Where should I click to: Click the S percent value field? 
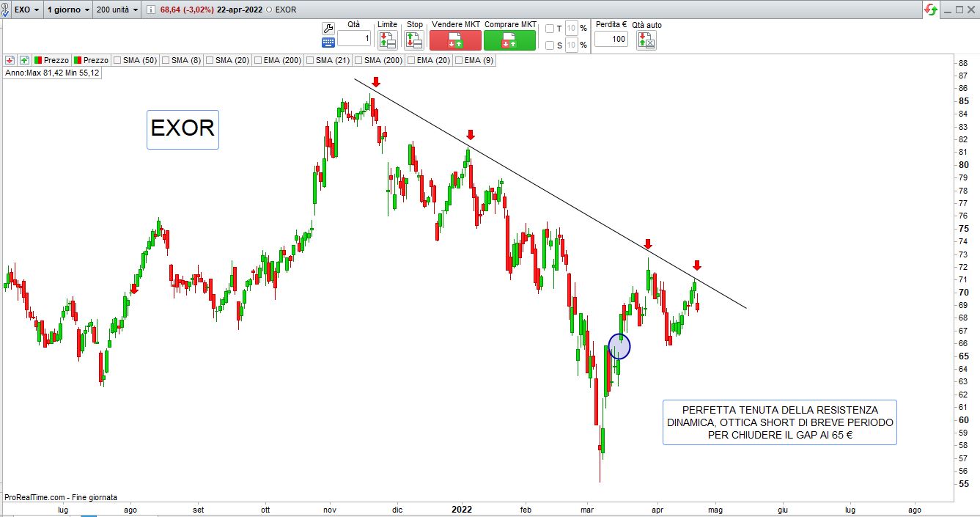[572, 45]
